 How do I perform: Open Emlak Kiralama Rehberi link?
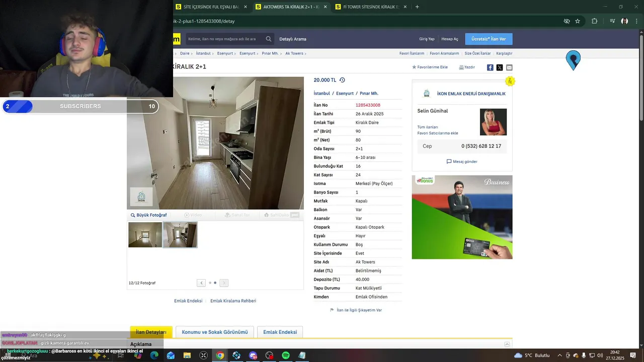click(x=233, y=301)
